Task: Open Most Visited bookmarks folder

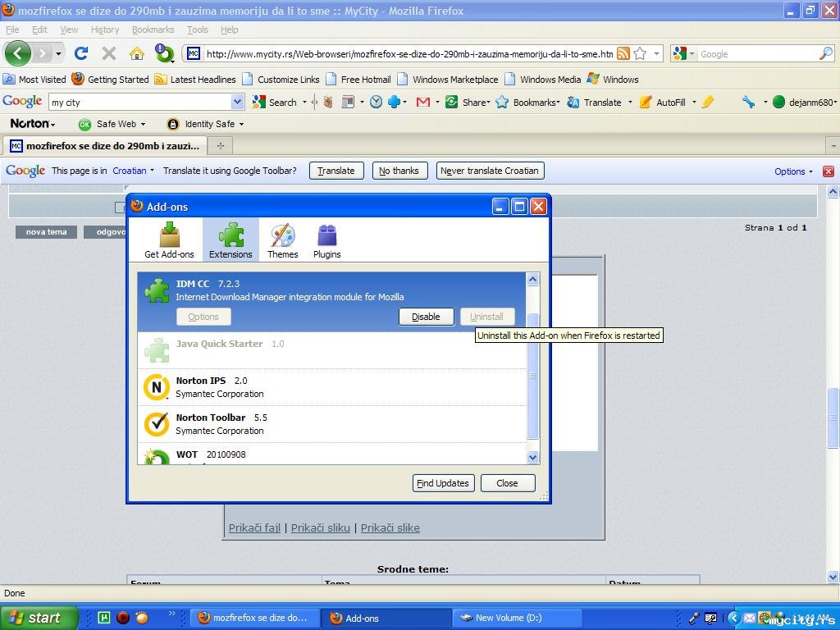Action: [34, 80]
